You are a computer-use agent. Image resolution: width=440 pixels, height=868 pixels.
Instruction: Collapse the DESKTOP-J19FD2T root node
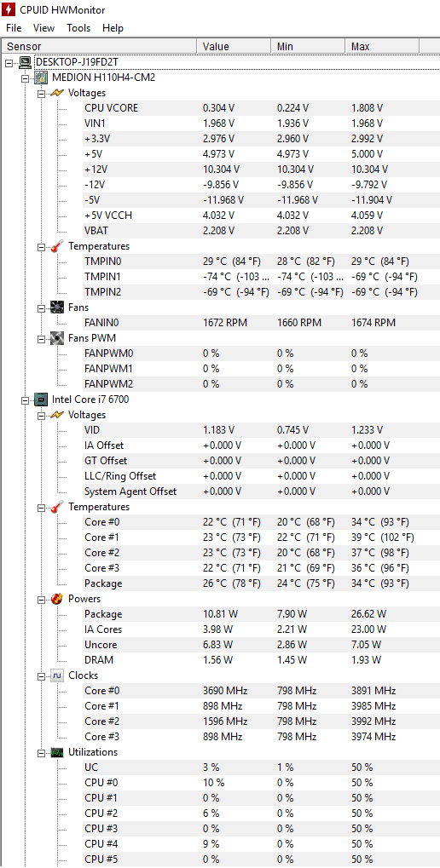(9, 62)
